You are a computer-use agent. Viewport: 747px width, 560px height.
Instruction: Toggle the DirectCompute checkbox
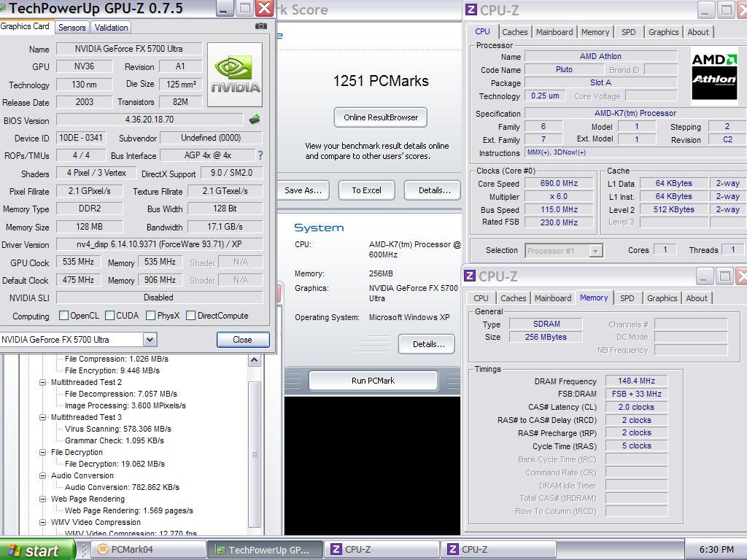click(190, 315)
